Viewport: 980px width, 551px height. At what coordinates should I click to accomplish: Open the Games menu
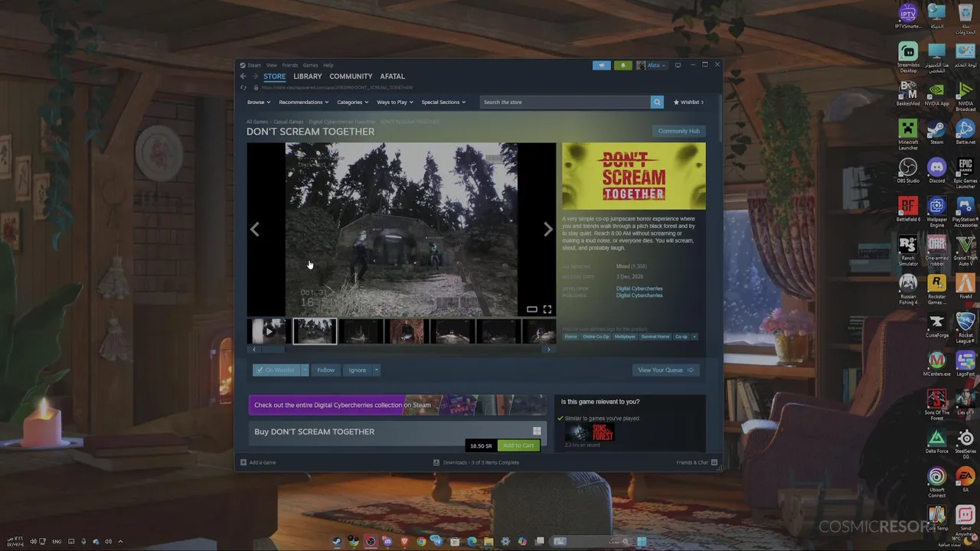310,65
